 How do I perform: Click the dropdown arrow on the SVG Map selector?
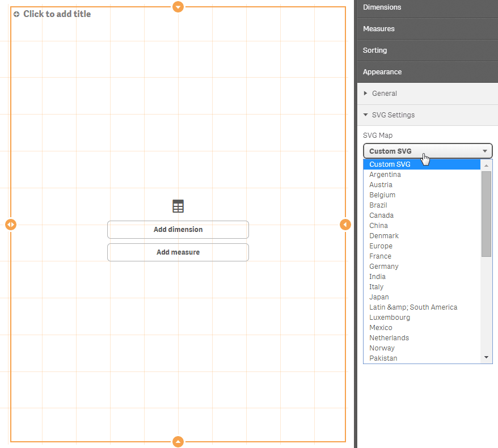(485, 151)
